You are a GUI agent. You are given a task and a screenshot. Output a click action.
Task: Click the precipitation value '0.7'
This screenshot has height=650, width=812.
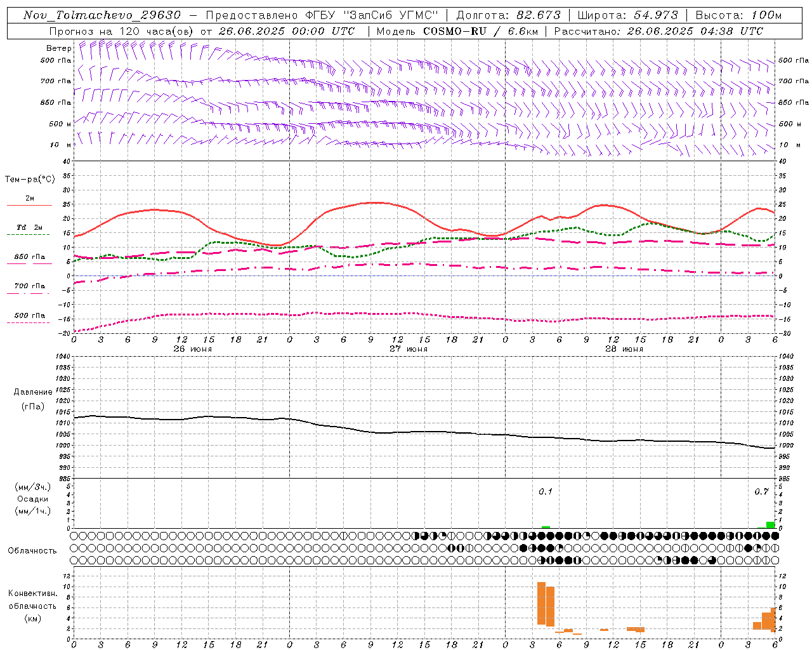(761, 492)
